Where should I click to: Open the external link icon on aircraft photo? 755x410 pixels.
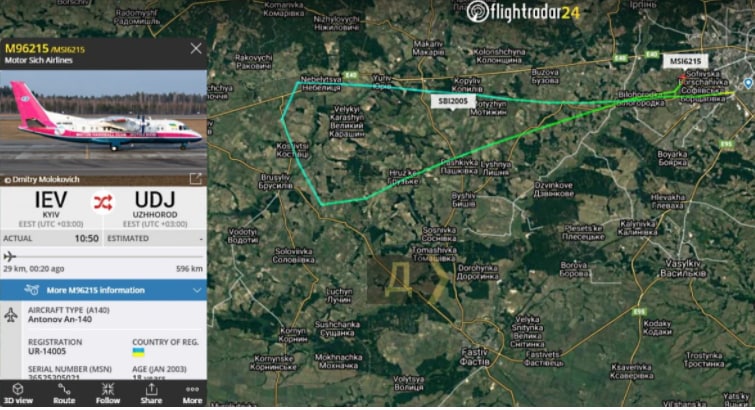point(195,179)
